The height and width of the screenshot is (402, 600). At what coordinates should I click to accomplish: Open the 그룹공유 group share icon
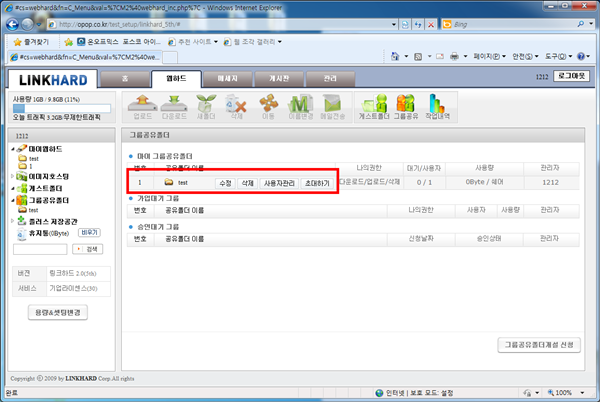click(x=406, y=107)
